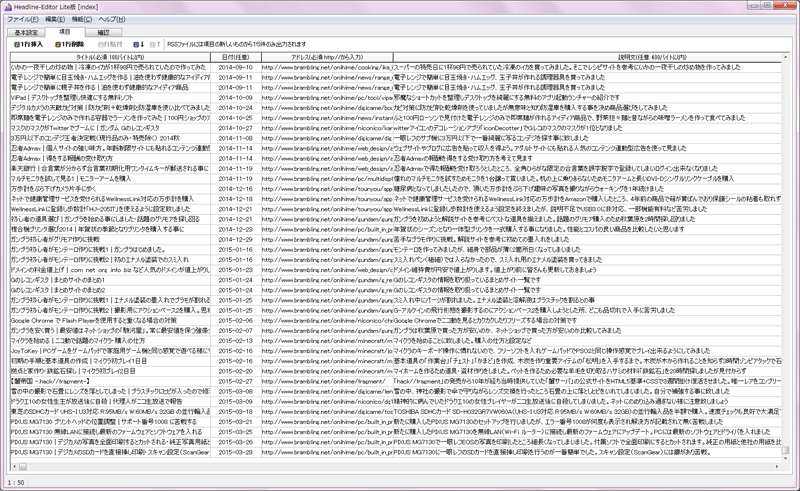The height and width of the screenshot is (491, 800).
Task: Move row up with the up-arrow icon
Action: pos(154,44)
